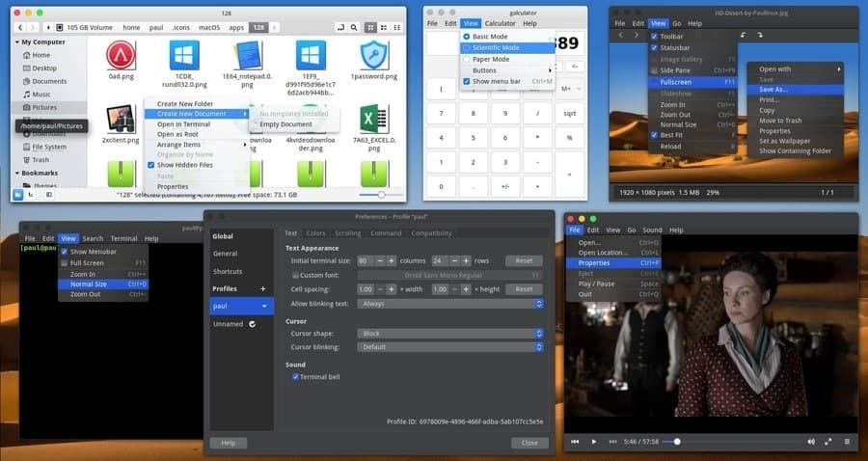Click the Unnamed profile default indicator icon

[x=253, y=324]
